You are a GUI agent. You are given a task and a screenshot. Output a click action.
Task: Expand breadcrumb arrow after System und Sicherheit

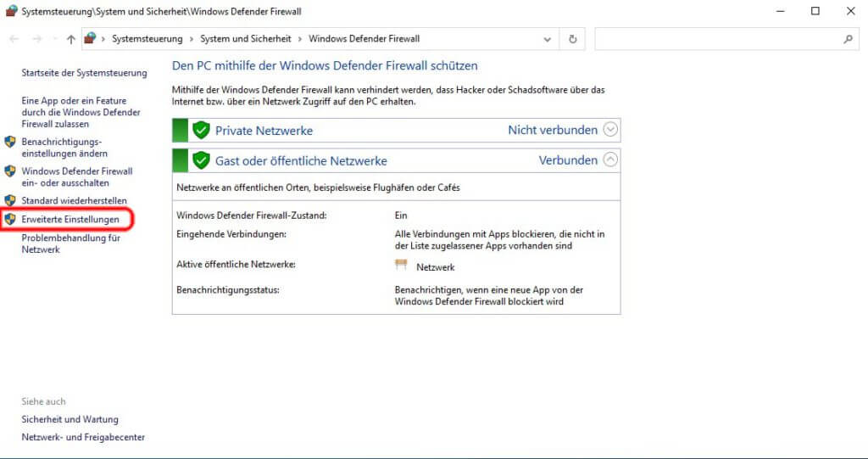pos(299,39)
